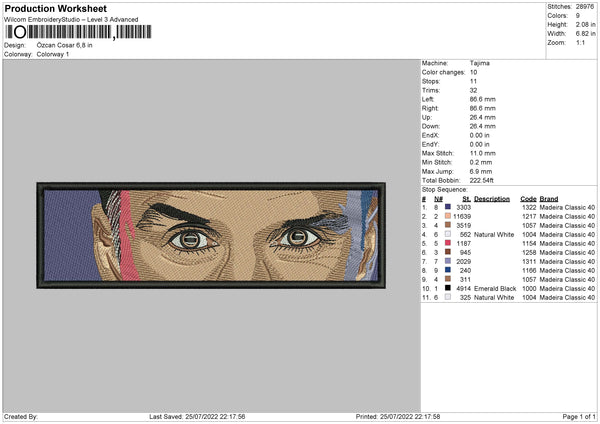The image size is (600, 424).
Task: Click the St. column header
Action: coord(466,199)
